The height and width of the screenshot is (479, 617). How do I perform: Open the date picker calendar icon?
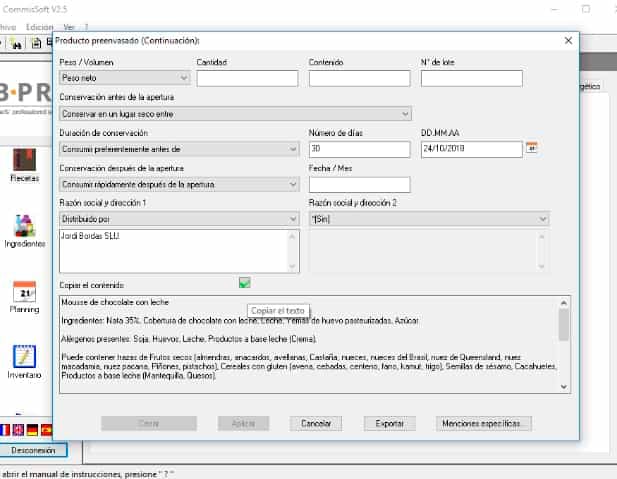pos(532,148)
